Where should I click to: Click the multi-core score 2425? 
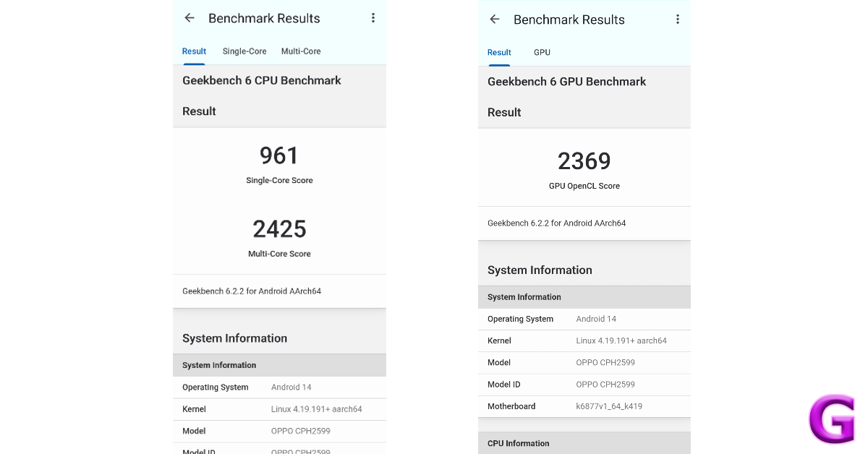pos(279,229)
